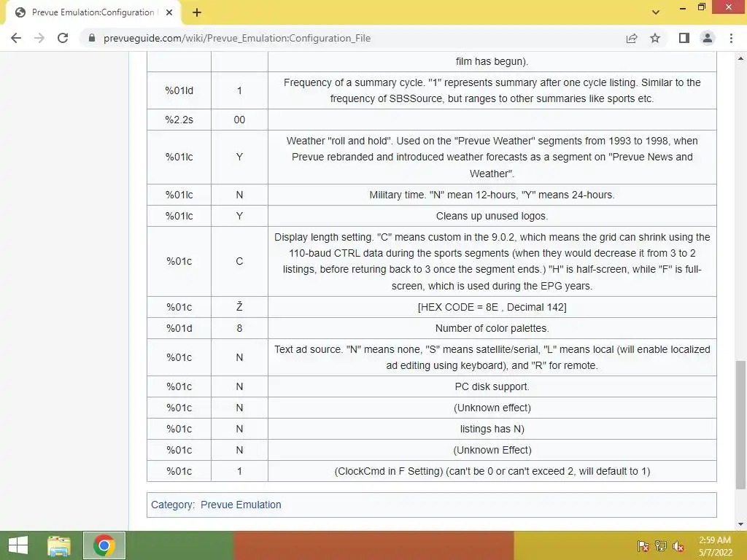The height and width of the screenshot is (560, 747).
Task: Open the clock showing 2:59 AM
Action: pyautogui.click(x=715, y=546)
